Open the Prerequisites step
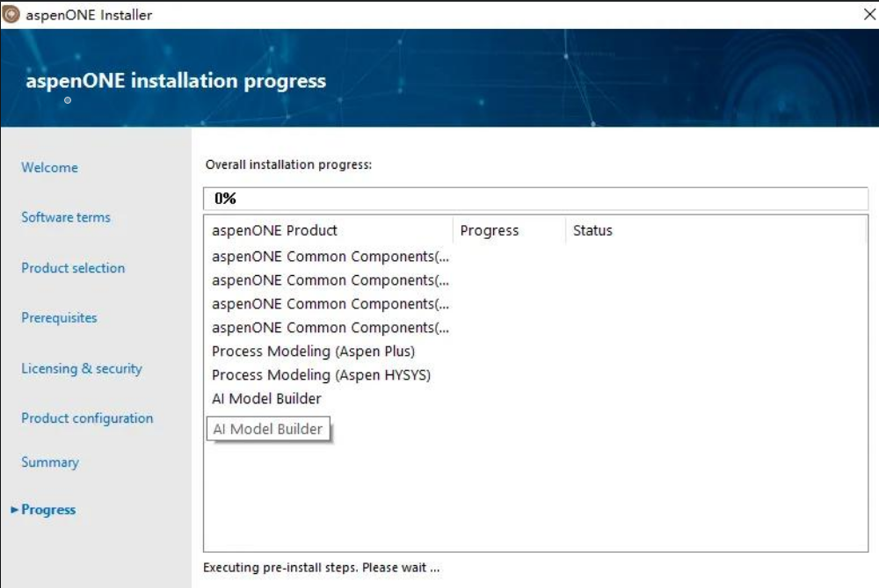879x588 pixels. (59, 318)
